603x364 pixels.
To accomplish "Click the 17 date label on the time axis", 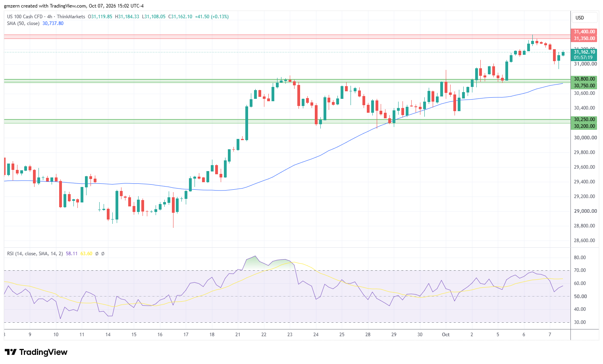I will point(186,335).
